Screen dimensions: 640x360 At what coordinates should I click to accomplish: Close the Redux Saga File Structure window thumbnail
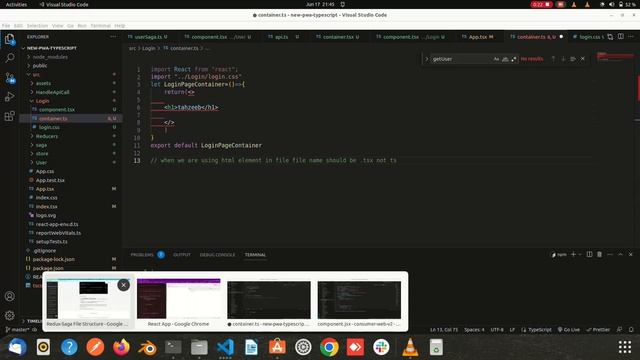tap(123, 285)
